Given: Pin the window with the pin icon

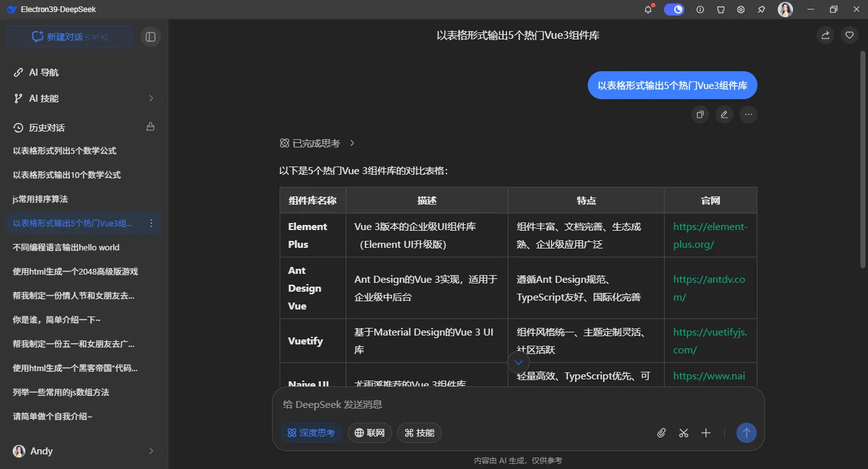Looking at the screenshot, I should pyautogui.click(x=761, y=10).
